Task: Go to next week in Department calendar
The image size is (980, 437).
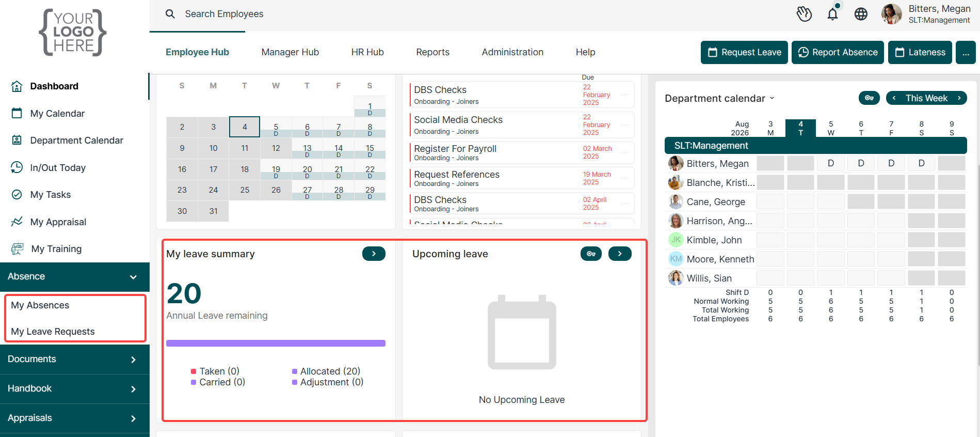Action: [x=959, y=98]
